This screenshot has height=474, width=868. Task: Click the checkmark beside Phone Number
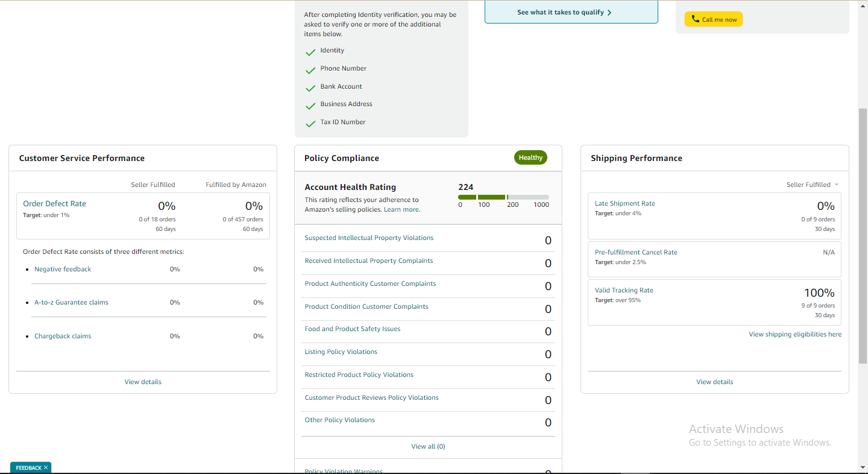(x=310, y=71)
